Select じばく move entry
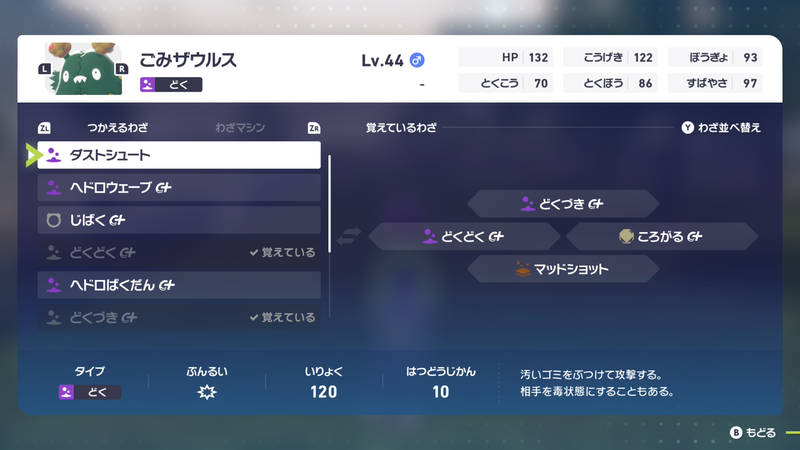 (x=179, y=220)
